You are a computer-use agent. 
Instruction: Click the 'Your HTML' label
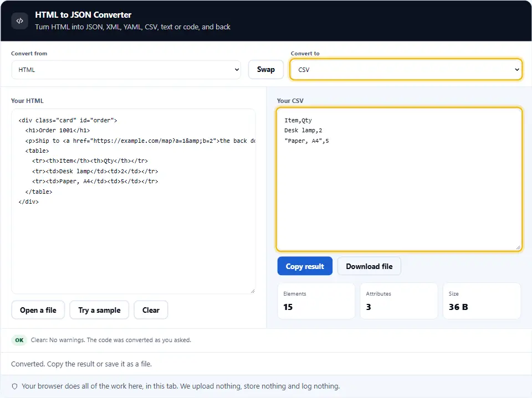click(x=27, y=101)
